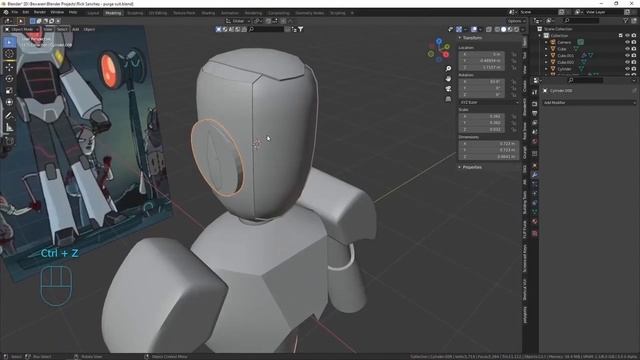The width and height of the screenshot is (640, 360).
Task: Open the Object properties tab icon
Action: [535, 166]
